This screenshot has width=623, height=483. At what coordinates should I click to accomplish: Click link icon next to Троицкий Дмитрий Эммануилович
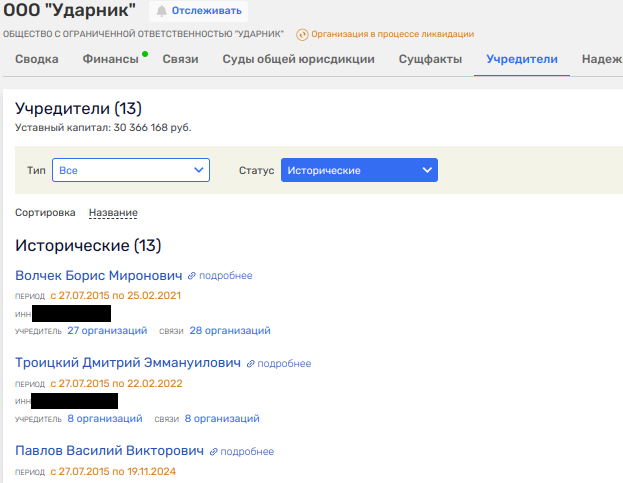[250, 364]
